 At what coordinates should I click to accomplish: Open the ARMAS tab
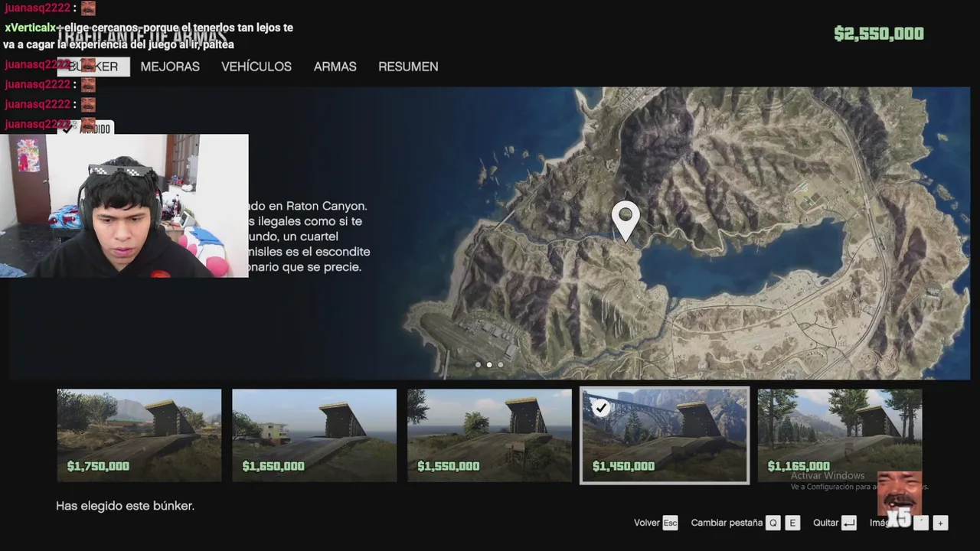335,67
